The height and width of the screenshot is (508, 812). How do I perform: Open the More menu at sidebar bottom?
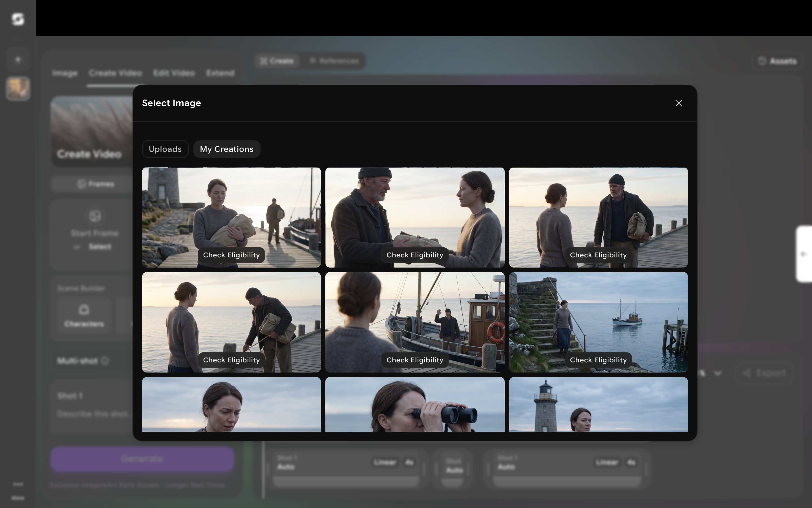point(18,491)
